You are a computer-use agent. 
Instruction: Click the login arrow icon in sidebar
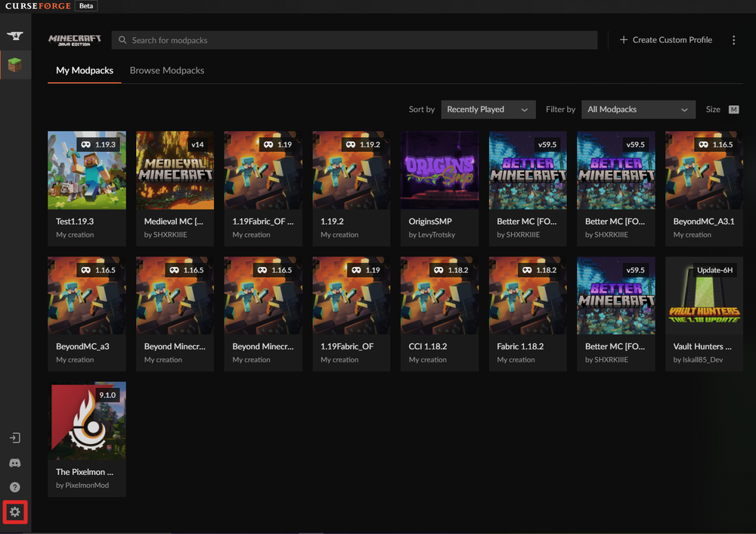coord(14,438)
